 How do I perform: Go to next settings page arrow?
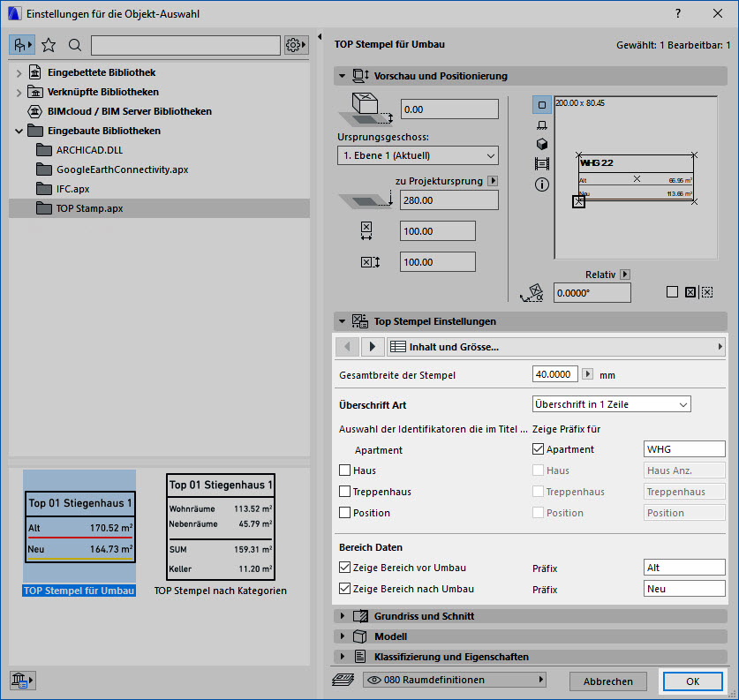(373, 347)
